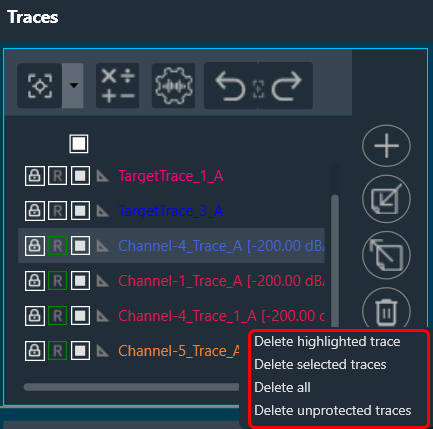Add a new trace with the plus button
433x429 pixels.
[386, 146]
